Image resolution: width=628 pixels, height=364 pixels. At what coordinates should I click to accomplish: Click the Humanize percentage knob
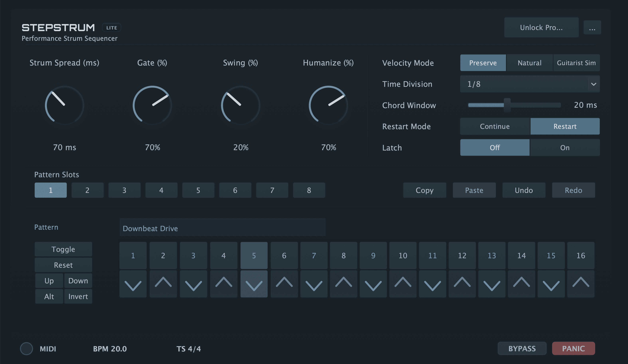pyautogui.click(x=328, y=105)
